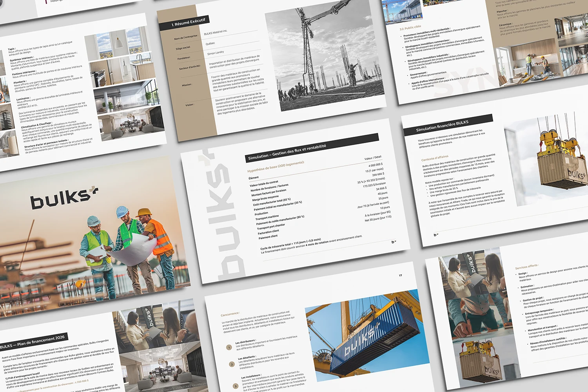The image size is (588, 392).
Task: Click "Développeurs immobiliers industriels :" bullet
Action: pyautogui.click(x=428, y=58)
